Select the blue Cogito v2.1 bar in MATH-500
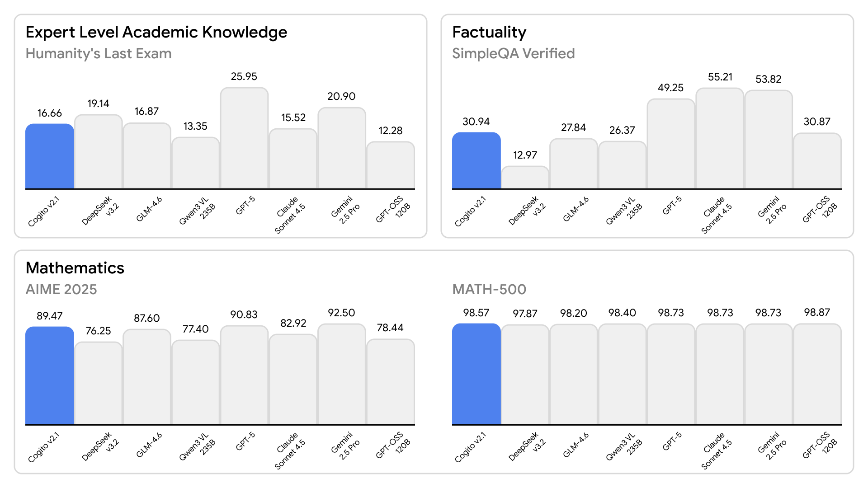Screen dimensions: 868x488 476,374
